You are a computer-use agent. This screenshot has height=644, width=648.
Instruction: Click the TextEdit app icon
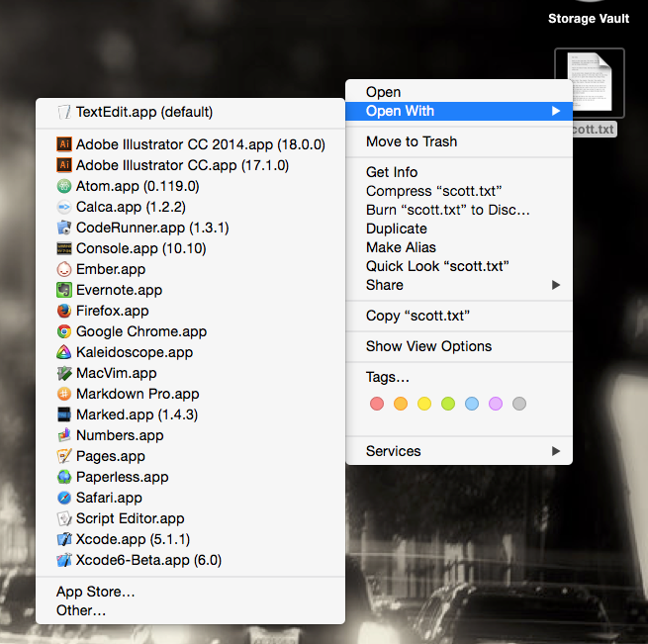pos(64,112)
